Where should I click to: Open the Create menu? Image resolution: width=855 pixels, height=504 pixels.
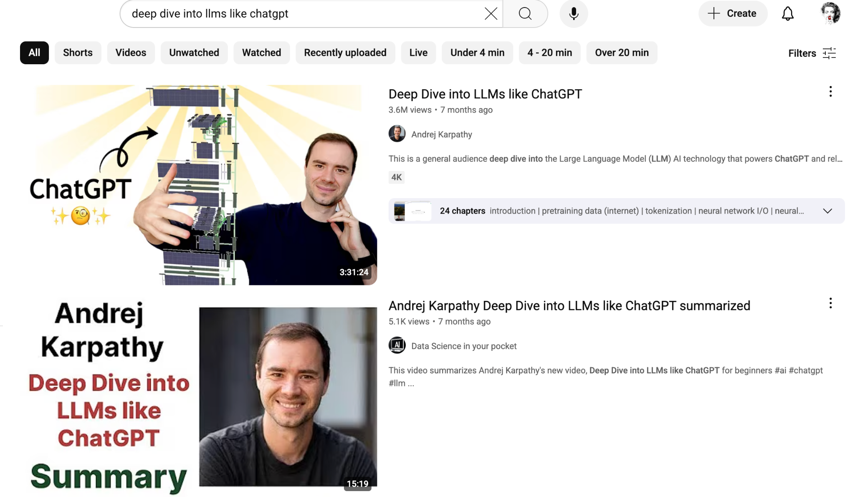[x=733, y=14]
